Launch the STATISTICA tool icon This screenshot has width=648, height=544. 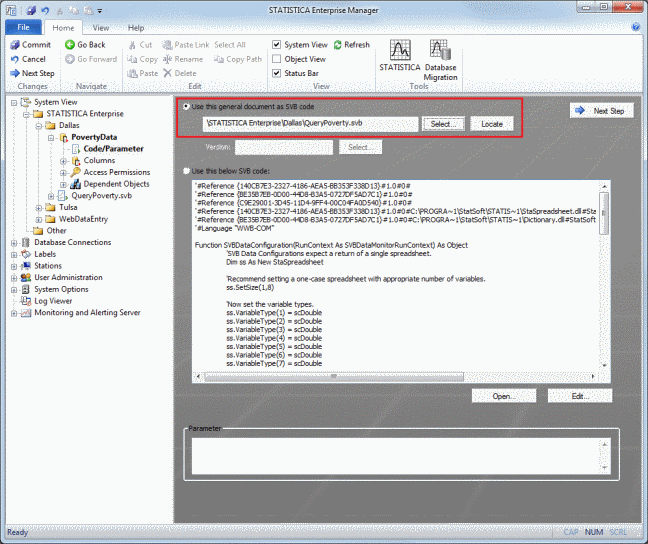[400, 50]
